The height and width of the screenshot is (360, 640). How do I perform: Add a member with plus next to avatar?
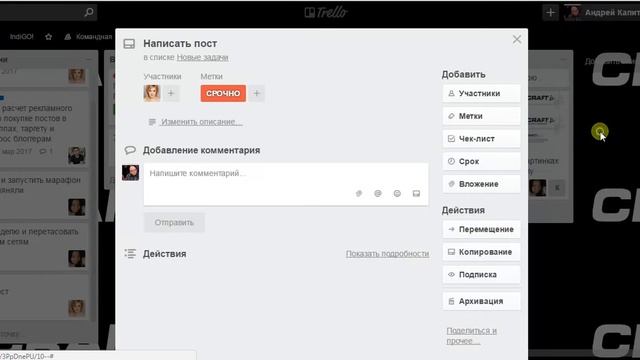pyautogui.click(x=171, y=93)
